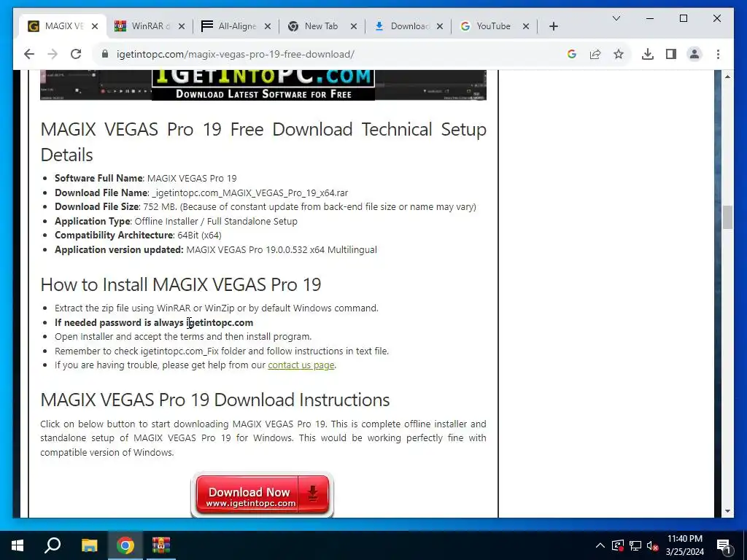
Task: Click the muted volume tray icon
Action: pyautogui.click(x=652, y=545)
